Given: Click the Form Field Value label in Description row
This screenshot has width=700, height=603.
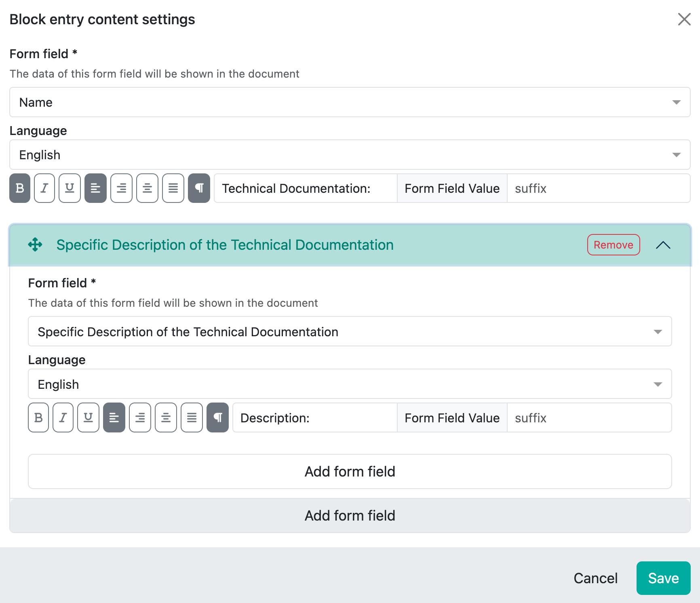Looking at the screenshot, I should [x=452, y=418].
